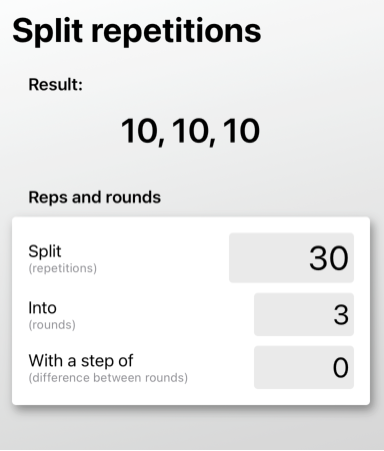Screen dimensions: 384x451
Task: Click the (rounds) hint text
Action: click(x=52, y=325)
